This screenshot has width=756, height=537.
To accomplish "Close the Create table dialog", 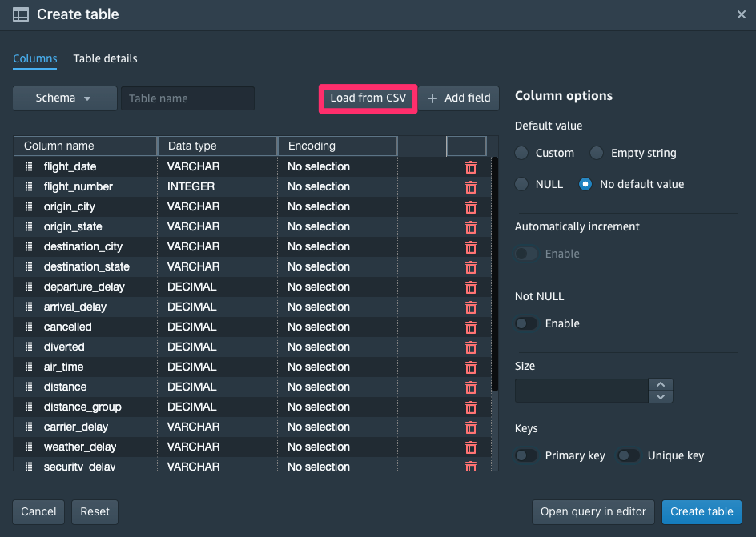I will pos(742,14).
